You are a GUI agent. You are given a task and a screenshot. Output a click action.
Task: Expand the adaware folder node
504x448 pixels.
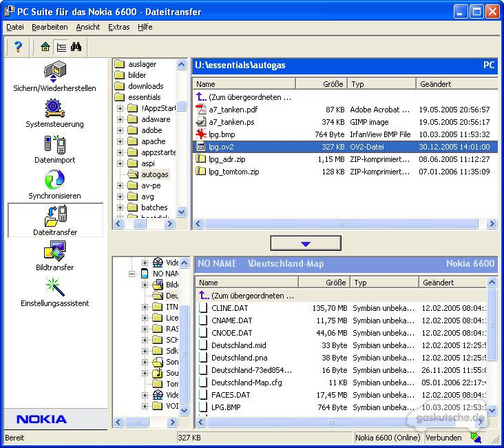[x=120, y=119]
